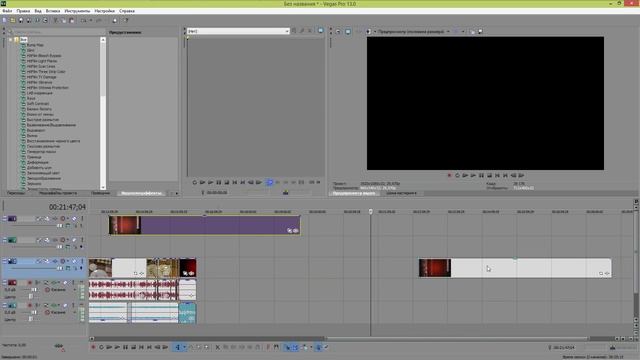Collapse the effects tree root folder
This screenshot has width=640, height=360.
tap(11, 40)
